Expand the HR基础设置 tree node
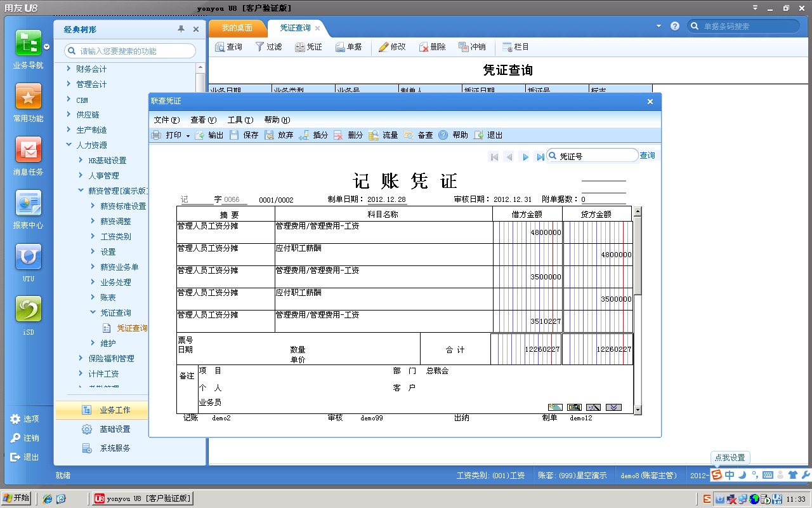Viewport: 812px width, 508px height. pos(81,160)
